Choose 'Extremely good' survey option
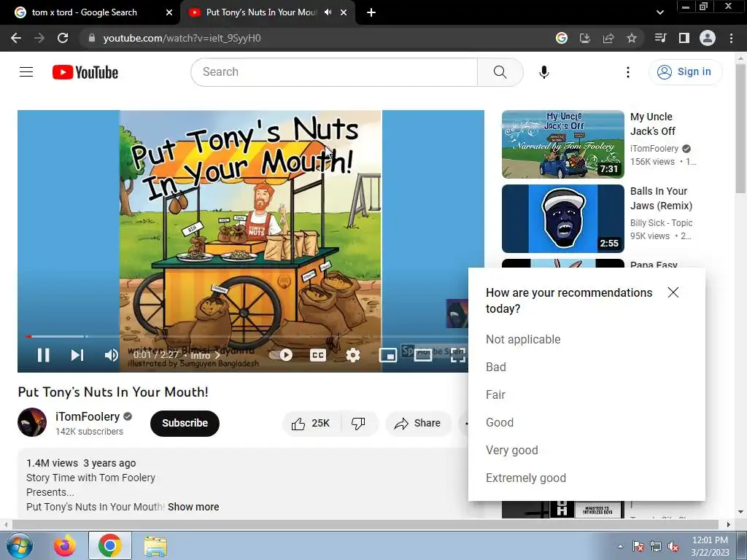Viewport: 747px width, 560px height. (x=526, y=478)
